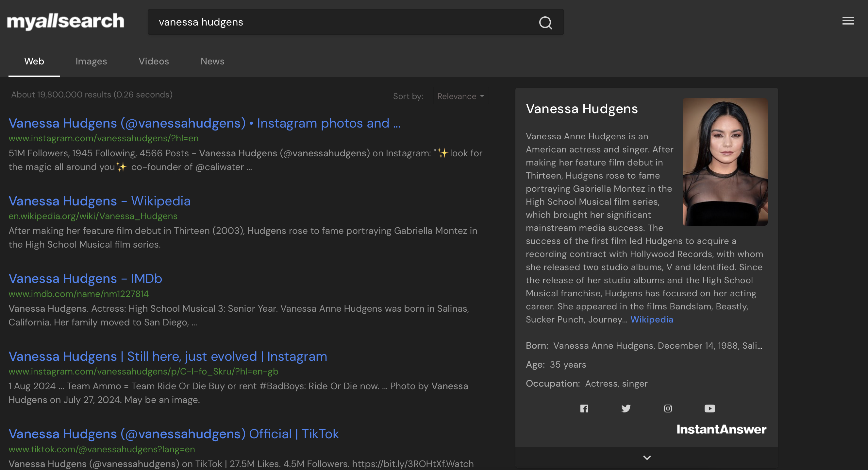Click the Vanessa Hudgens portrait photo
Image resolution: width=868 pixels, height=470 pixels.
[725, 162]
